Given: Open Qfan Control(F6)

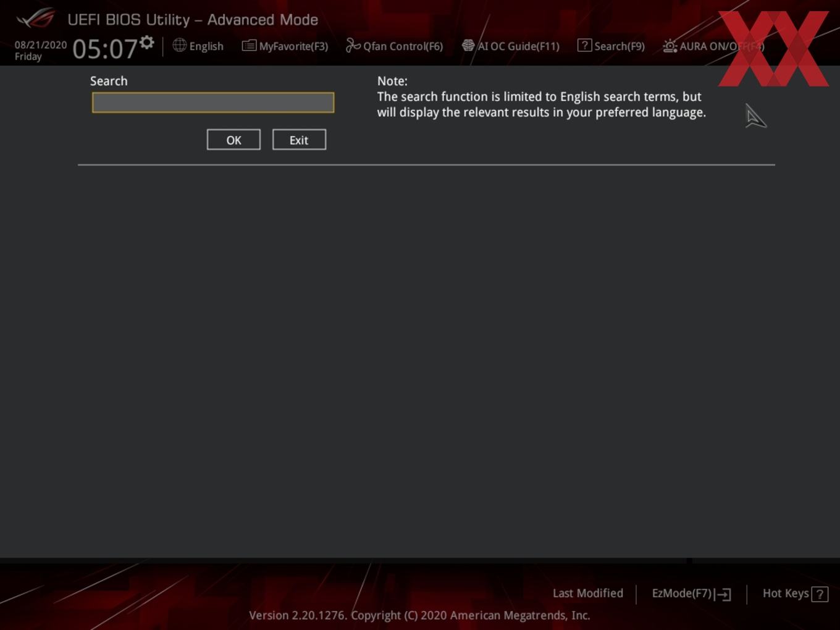Looking at the screenshot, I should tap(403, 46).
